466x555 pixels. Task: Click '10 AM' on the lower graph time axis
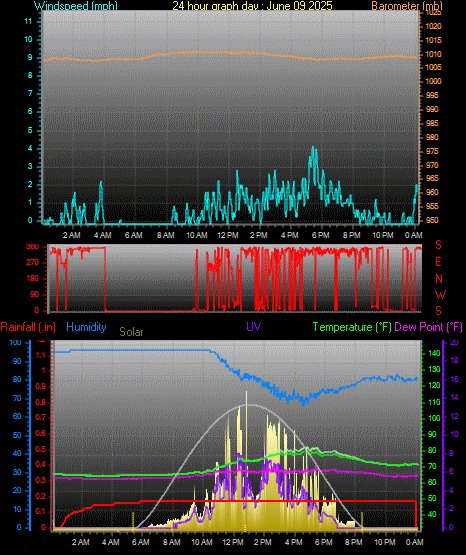202,542
